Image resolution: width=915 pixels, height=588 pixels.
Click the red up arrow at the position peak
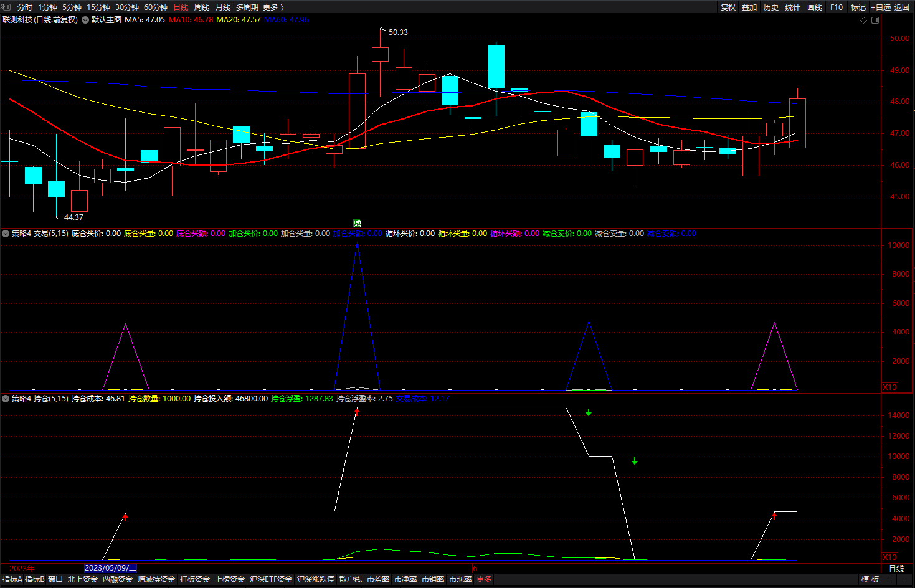tap(357, 411)
